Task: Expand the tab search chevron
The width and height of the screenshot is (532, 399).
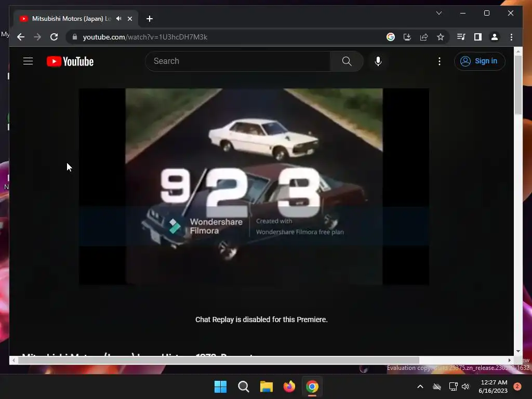Action: (x=439, y=13)
